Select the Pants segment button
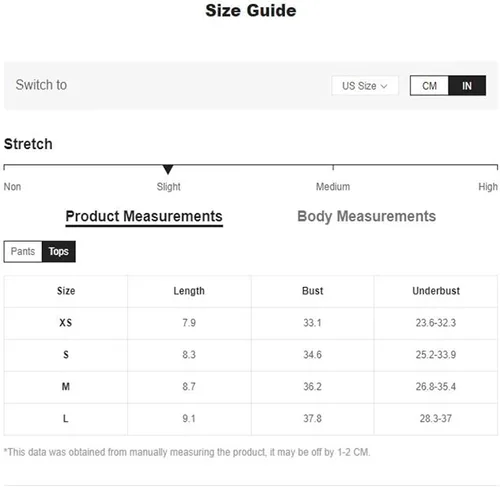The image size is (500, 488). coord(23,251)
